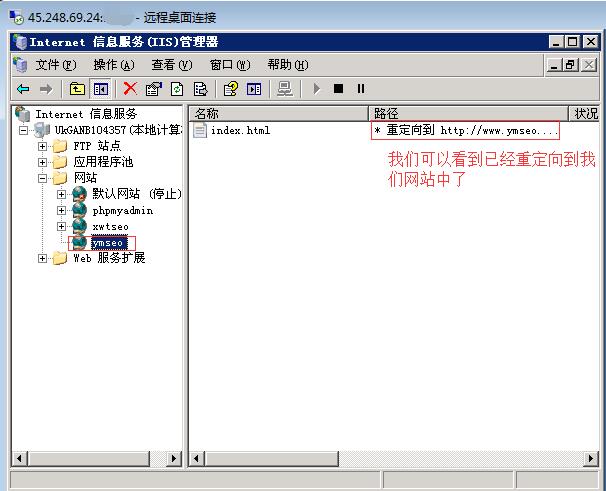
Task: Click the Refresh toolbar icon
Action: coord(177,89)
